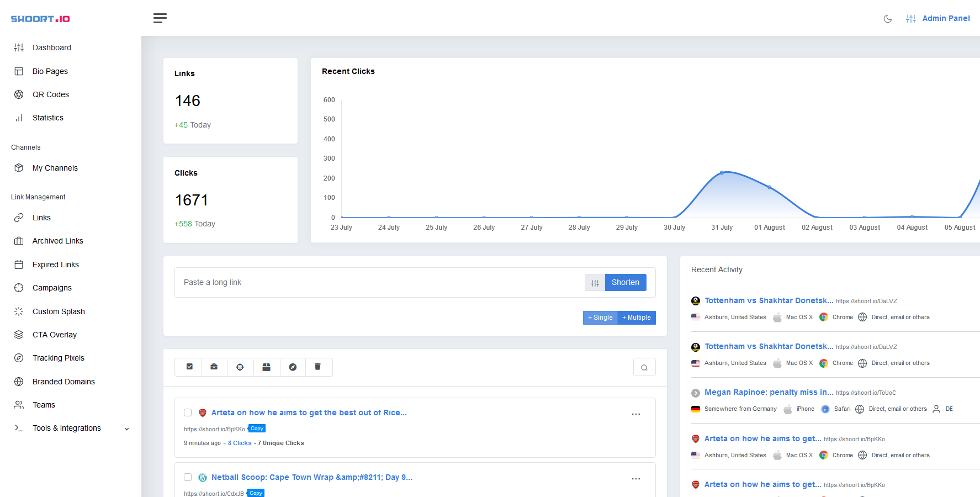Open shorten options with the sliders icon

click(x=595, y=282)
